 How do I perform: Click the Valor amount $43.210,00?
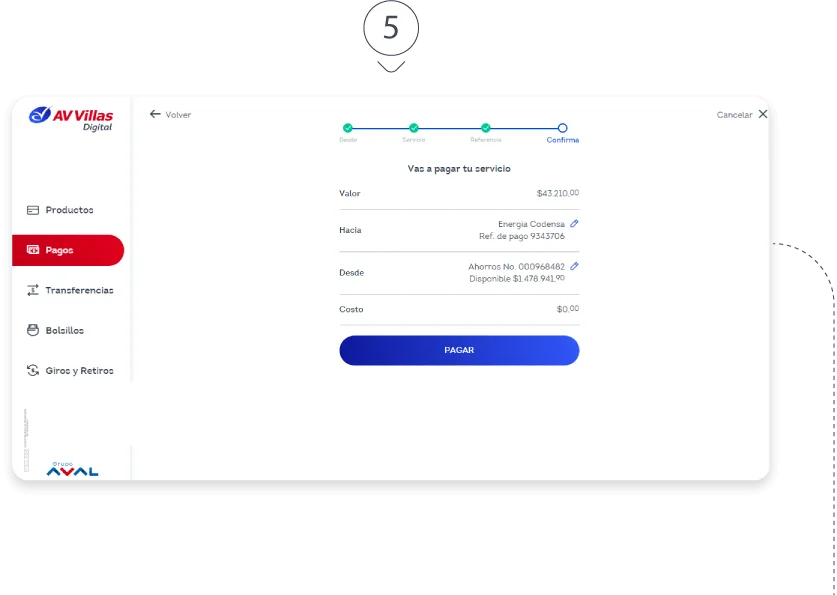pos(557,193)
